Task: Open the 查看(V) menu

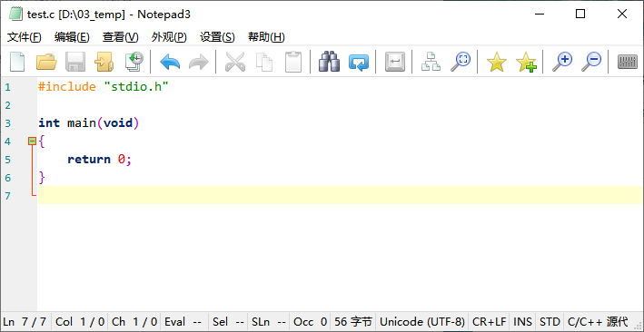Action: point(120,37)
